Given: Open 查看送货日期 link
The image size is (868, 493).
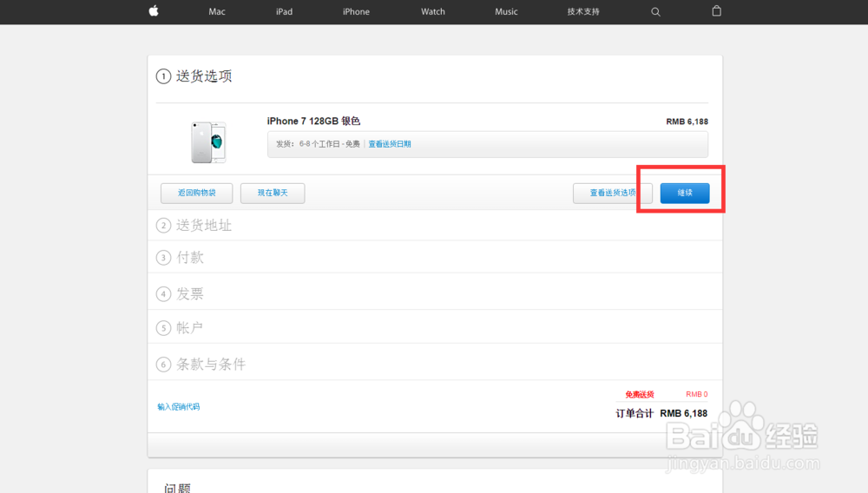Looking at the screenshot, I should (390, 144).
